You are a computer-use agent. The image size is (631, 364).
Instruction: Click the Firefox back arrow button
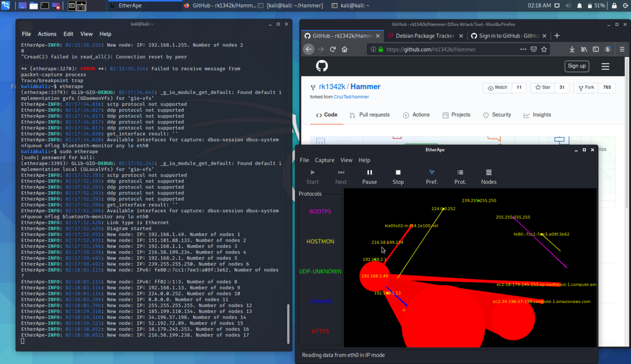[x=309, y=49]
